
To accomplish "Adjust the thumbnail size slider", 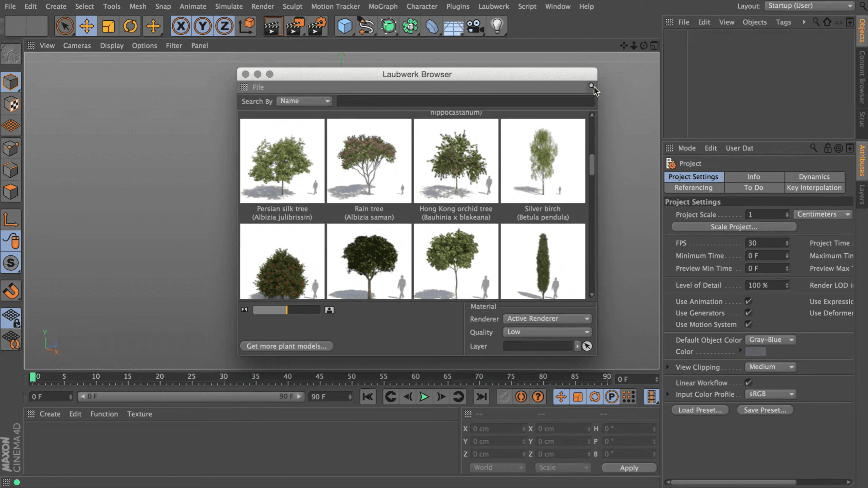I will (x=286, y=310).
